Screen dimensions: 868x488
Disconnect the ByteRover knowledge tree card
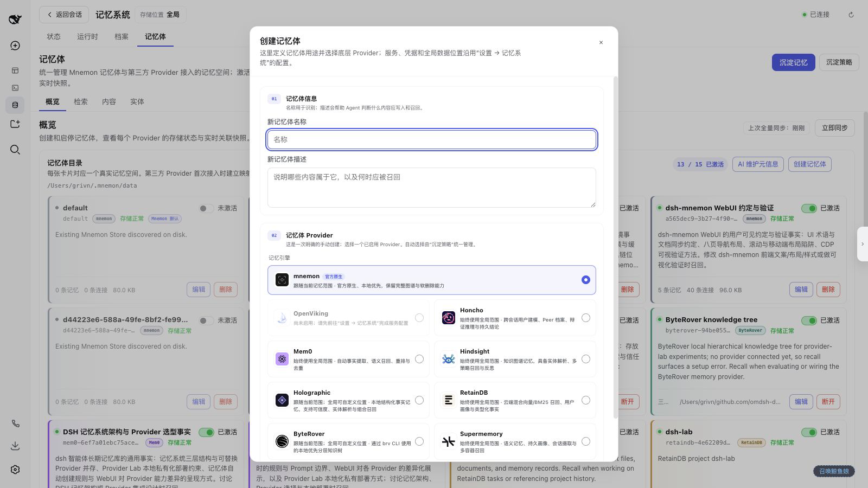(x=828, y=402)
